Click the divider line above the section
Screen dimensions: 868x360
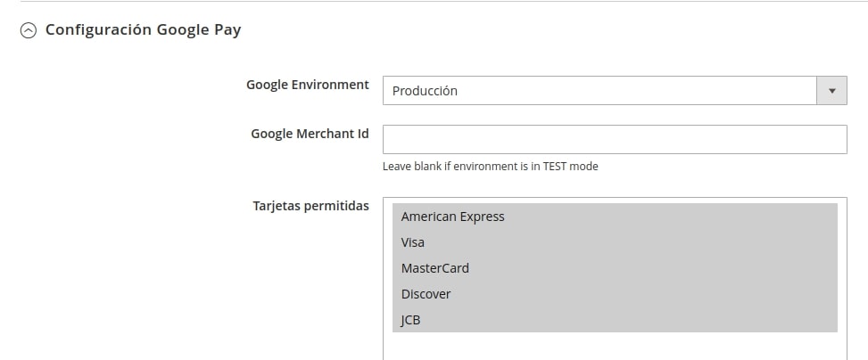pyautogui.click(x=444, y=1)
